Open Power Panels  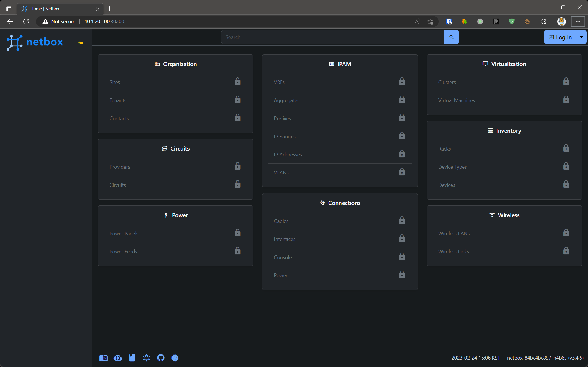click(x=124, y=233)
